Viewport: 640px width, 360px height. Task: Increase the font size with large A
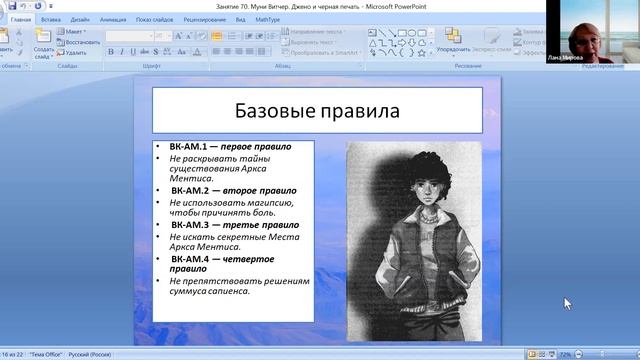[x=178, y=36]
